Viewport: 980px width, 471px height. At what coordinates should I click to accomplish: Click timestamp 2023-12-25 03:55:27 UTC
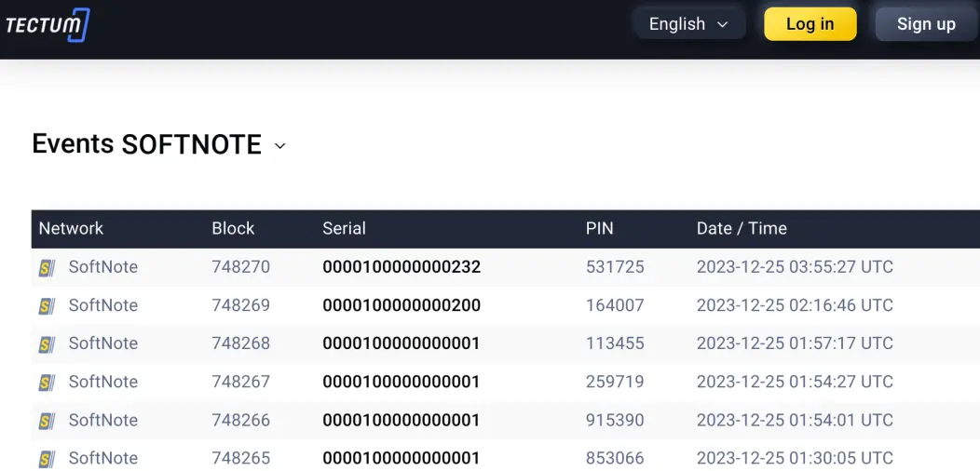pos(795,267)
